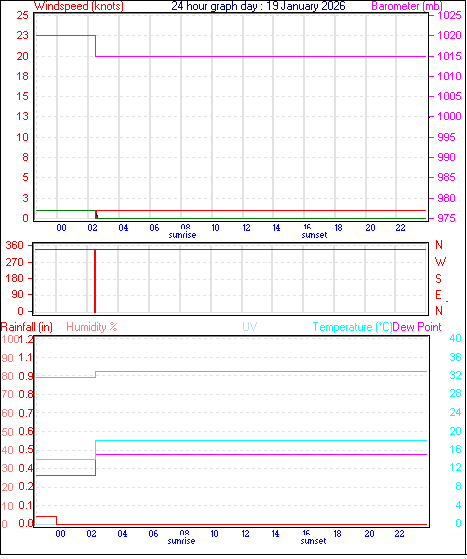The height and width of the screenshot is (559, 467).
Task: Click the 25 knots windspeed axis label
Action: pyautogui.click(x=22, y=15)
